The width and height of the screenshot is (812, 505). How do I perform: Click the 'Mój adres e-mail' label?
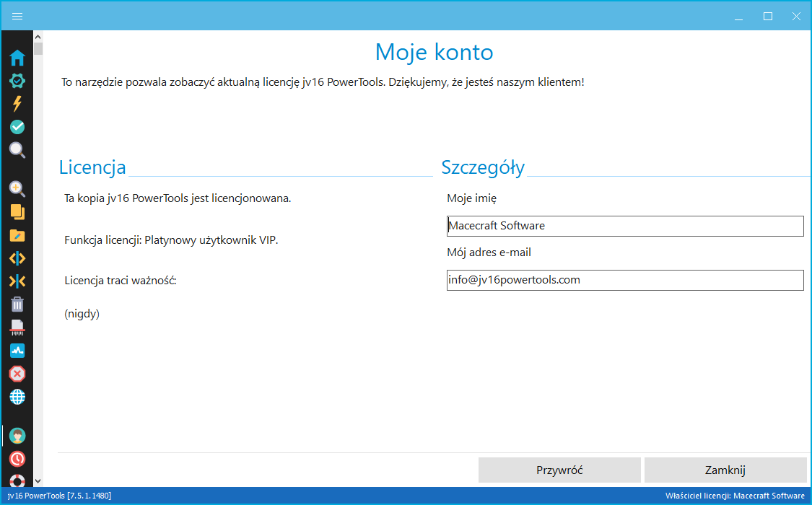[x=489, y=252]
